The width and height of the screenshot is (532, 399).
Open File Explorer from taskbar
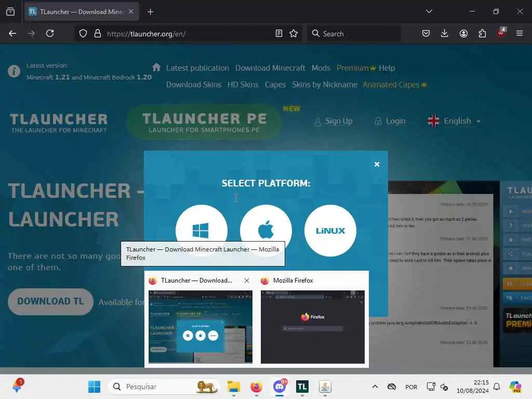click(233, 387)
